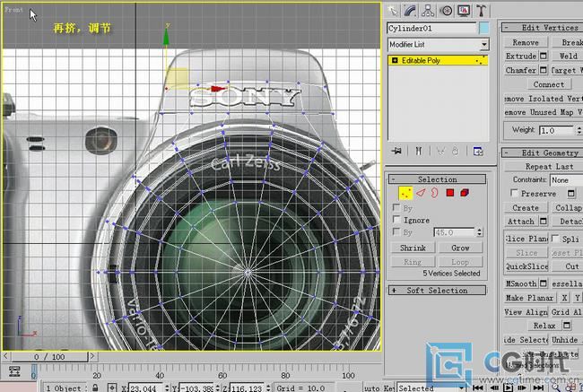Enable the Split checkbox near Slice Plane
The height and width of the screenshot is (392, 583).
coord(555,238)
